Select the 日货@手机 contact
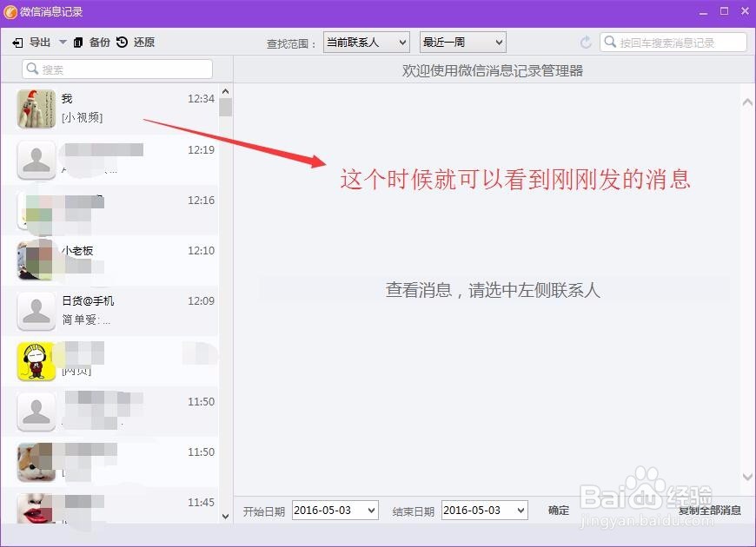 tap(110, 311)
